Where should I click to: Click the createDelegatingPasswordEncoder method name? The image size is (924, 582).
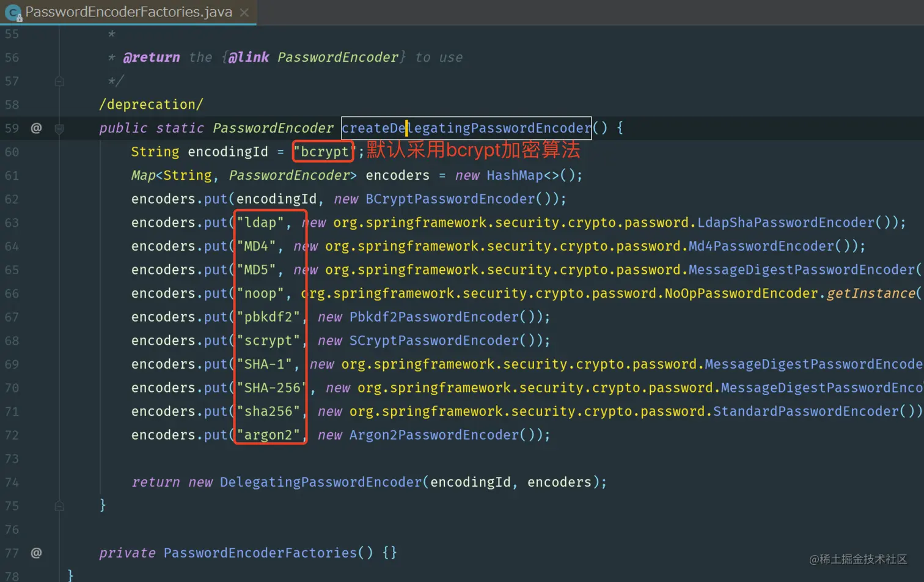point(466,128)
